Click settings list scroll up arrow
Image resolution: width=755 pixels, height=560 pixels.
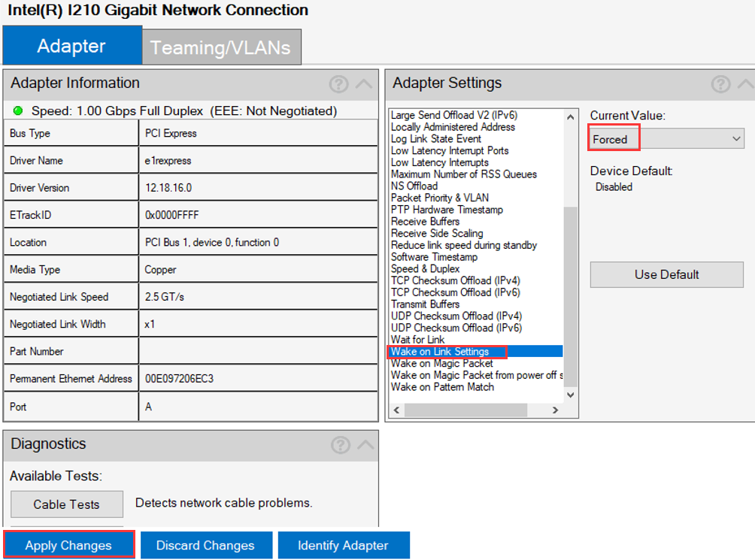pos(571,117)
